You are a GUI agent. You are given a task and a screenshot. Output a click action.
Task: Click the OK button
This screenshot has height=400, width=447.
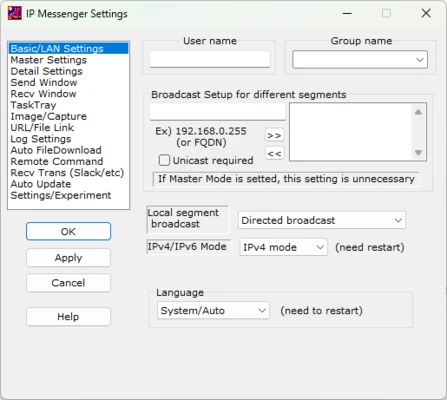[68, 231]
